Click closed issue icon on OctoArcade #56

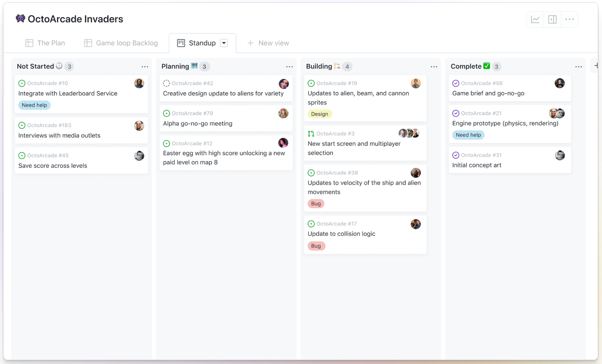pyautogui.click(x=456, y=83)
